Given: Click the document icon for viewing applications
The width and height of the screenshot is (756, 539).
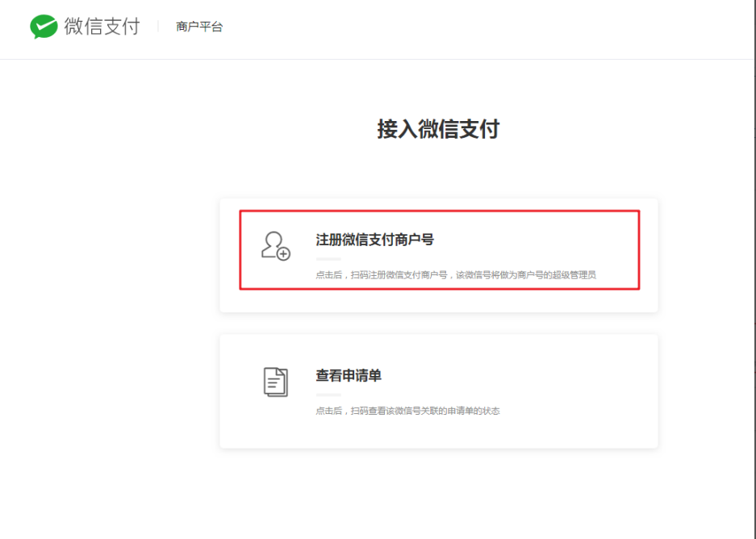Looking at the screenshot, I should point(276,382).
